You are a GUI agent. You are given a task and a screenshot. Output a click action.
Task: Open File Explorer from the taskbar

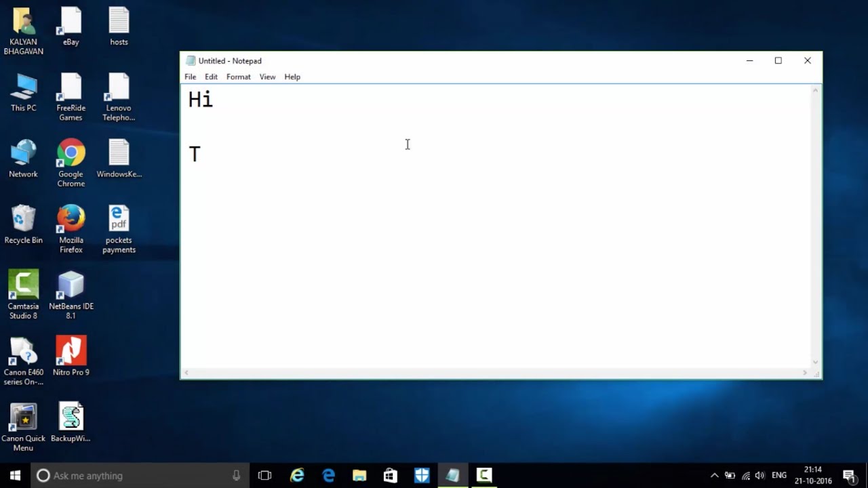[x=359, y=475]
